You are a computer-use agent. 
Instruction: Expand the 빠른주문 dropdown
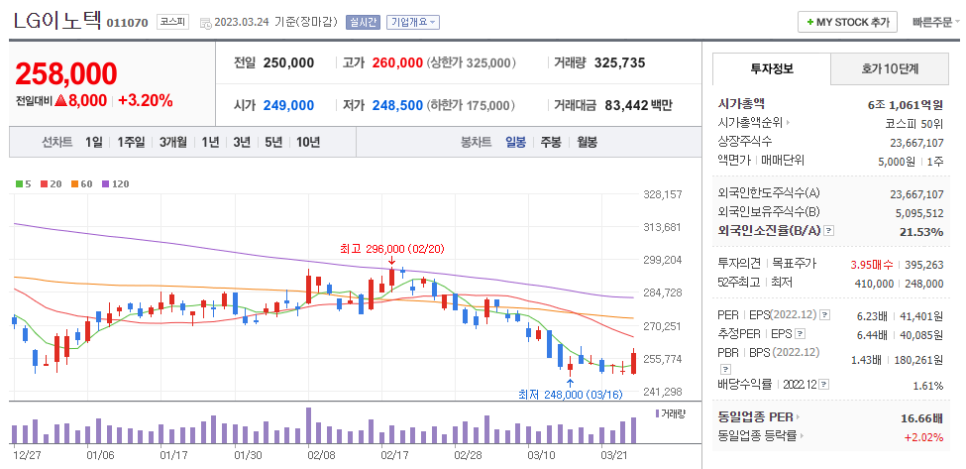pos(936,22)
